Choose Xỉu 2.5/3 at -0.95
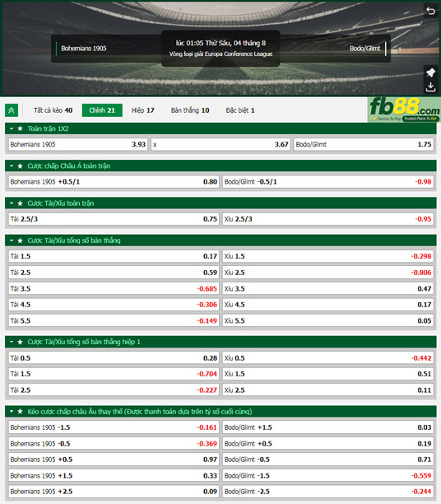This screenshot has width=441, height=504. tap(328, 219)
